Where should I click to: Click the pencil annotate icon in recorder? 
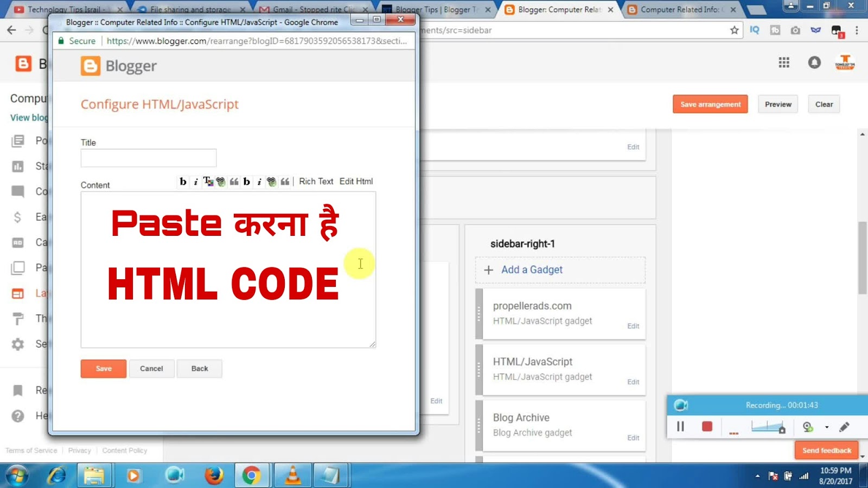[x=844, y=427]
